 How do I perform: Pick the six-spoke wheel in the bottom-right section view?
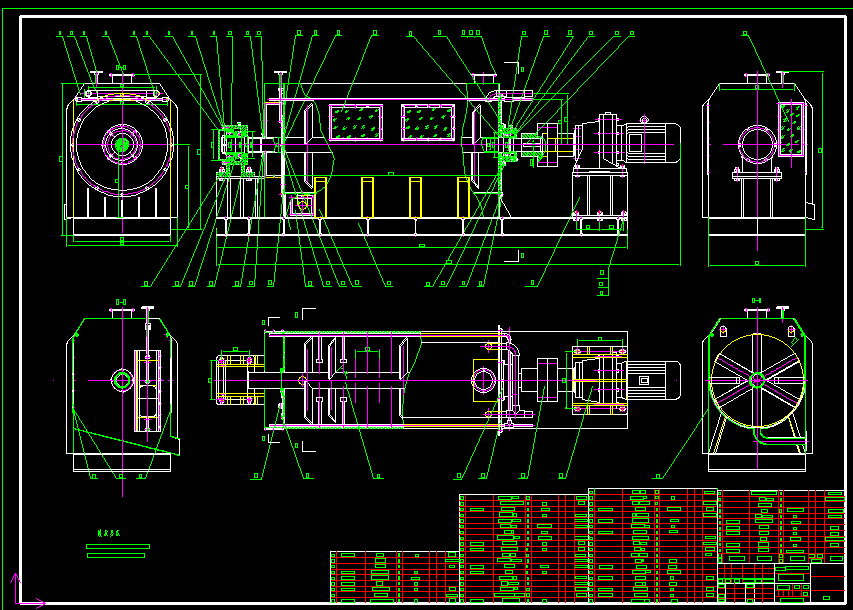click(757, 380)
